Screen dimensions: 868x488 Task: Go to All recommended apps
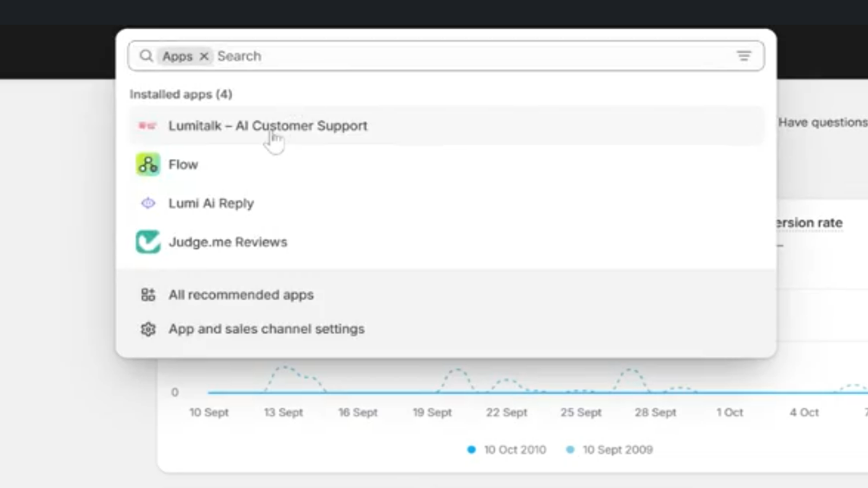[446, 294]
